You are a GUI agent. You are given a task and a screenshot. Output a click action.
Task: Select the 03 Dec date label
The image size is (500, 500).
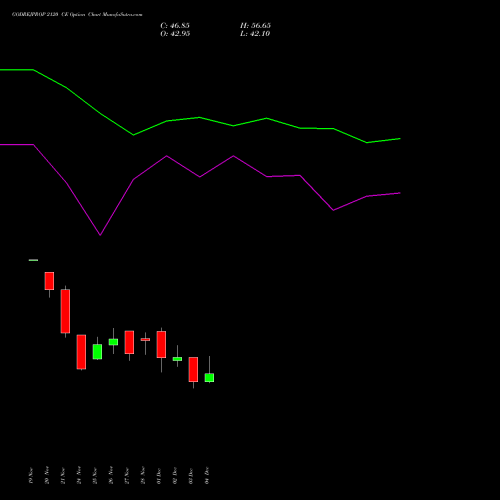pos(191,476)
